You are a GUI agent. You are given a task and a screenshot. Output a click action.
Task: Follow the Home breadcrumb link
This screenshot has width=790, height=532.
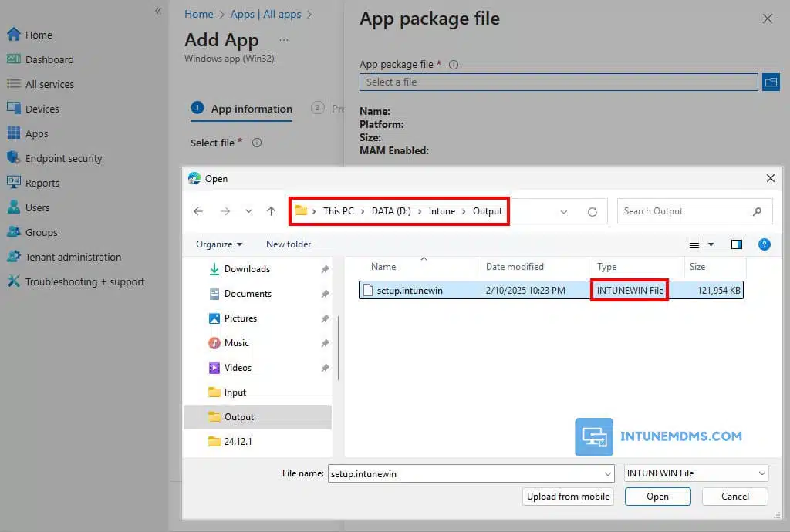pos(198,14)
